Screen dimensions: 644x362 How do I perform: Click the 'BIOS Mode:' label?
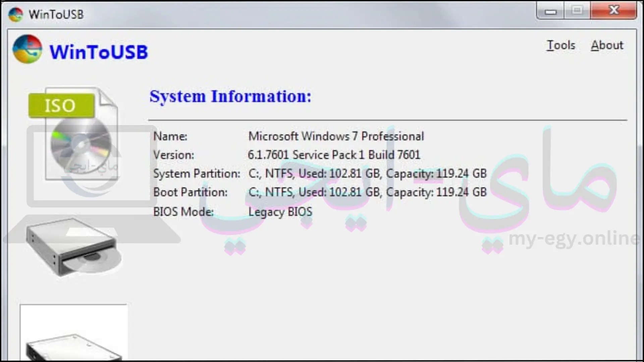coord(183,212)
